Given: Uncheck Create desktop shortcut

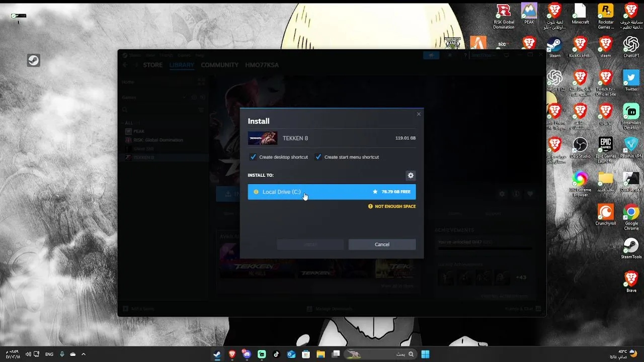Looking at the screenshot, I should (x=253, y=157).
